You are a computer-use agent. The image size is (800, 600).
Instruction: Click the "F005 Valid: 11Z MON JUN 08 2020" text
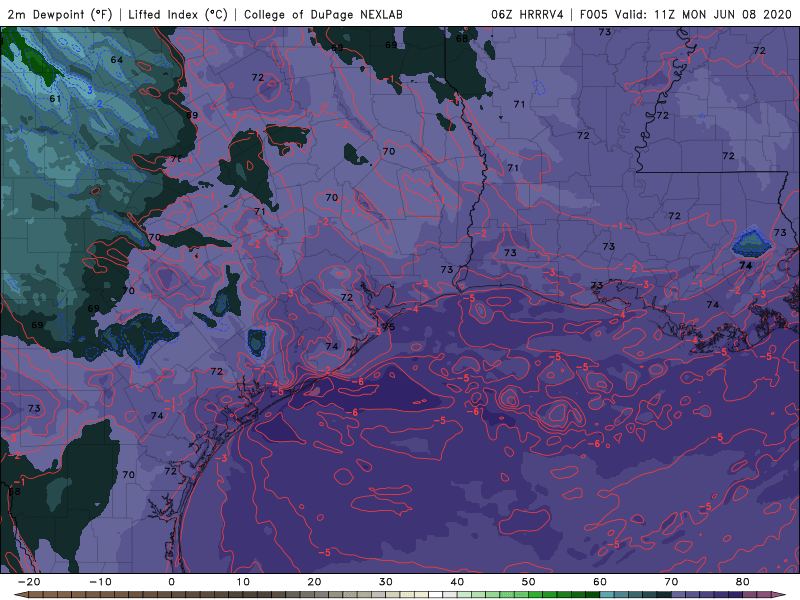[686, 15]
